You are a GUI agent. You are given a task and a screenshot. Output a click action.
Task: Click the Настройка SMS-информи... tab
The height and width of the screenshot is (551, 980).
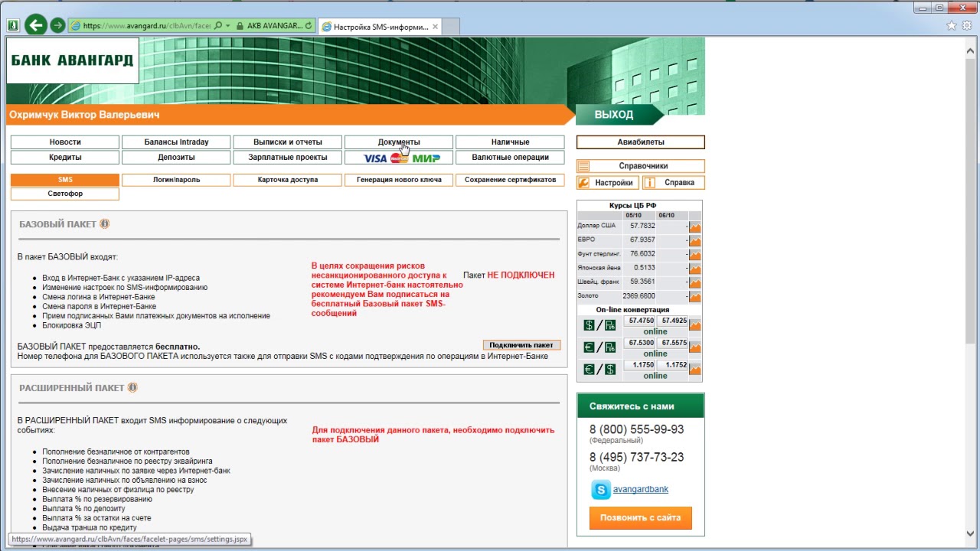[x=381, y=26]
